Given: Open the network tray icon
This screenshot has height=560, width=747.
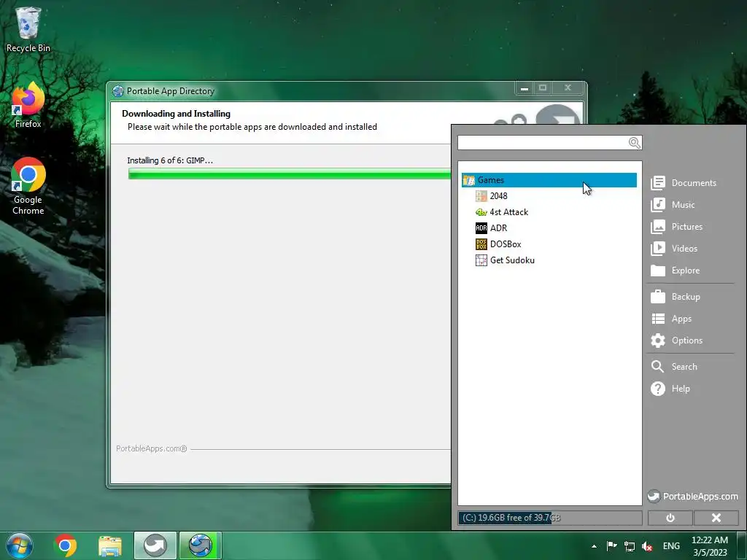Looking at the screenshot, I should tap(630, 546).
